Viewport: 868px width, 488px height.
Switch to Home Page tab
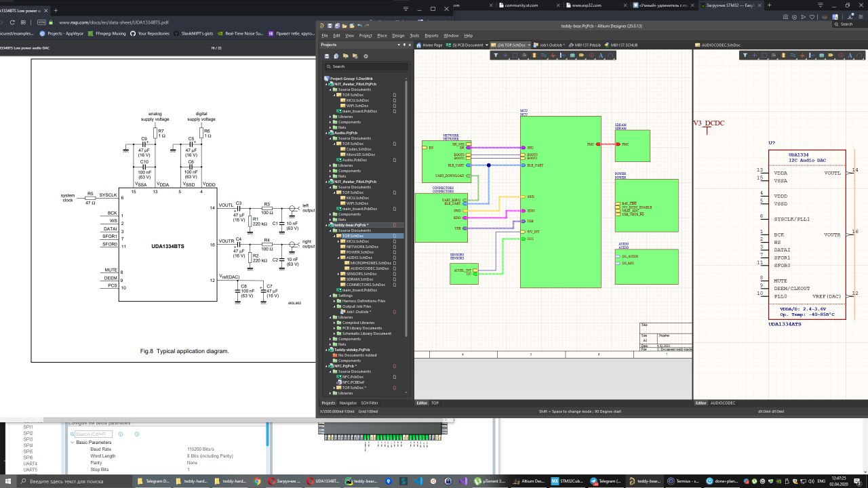[429, 45]
